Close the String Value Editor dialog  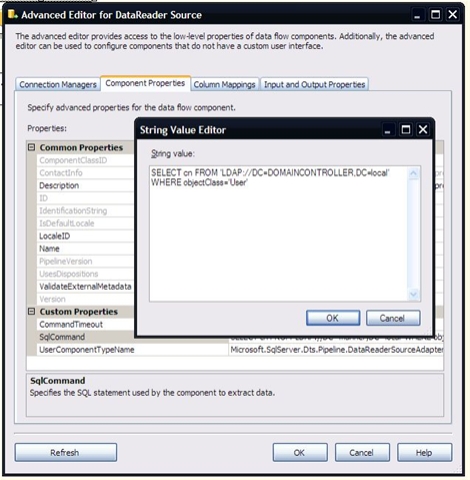coord(423,130)
